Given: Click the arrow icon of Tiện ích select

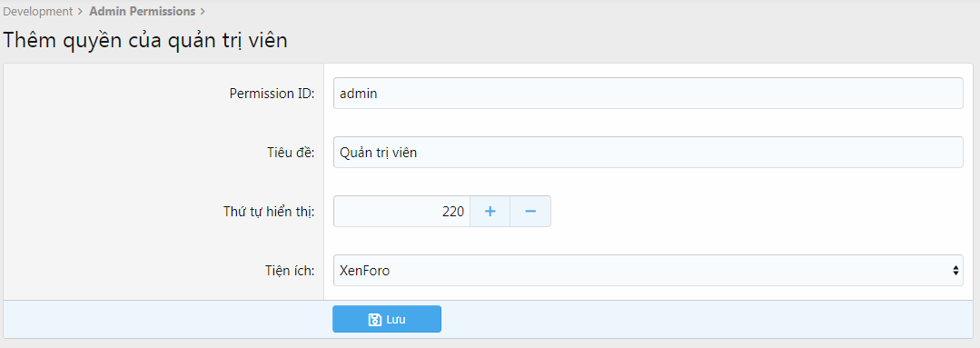Looking at the screenshot, I should (955, 271).
